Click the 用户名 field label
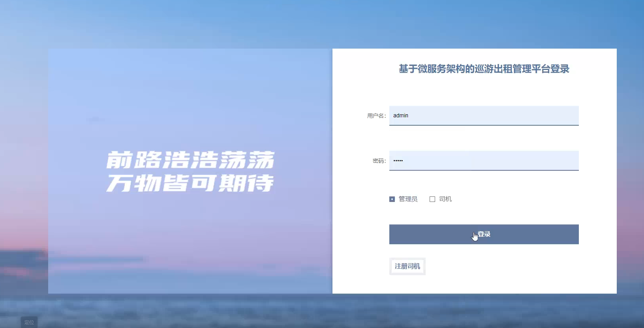The image size is (644, 328). pos(376,116)
